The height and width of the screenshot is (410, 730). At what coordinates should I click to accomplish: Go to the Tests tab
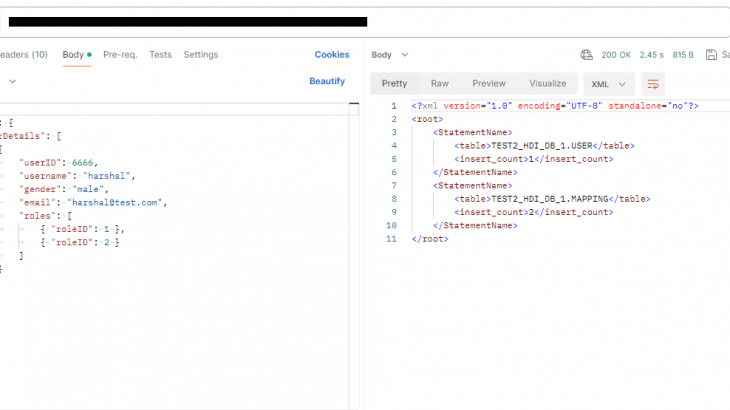tap(160, 55)
